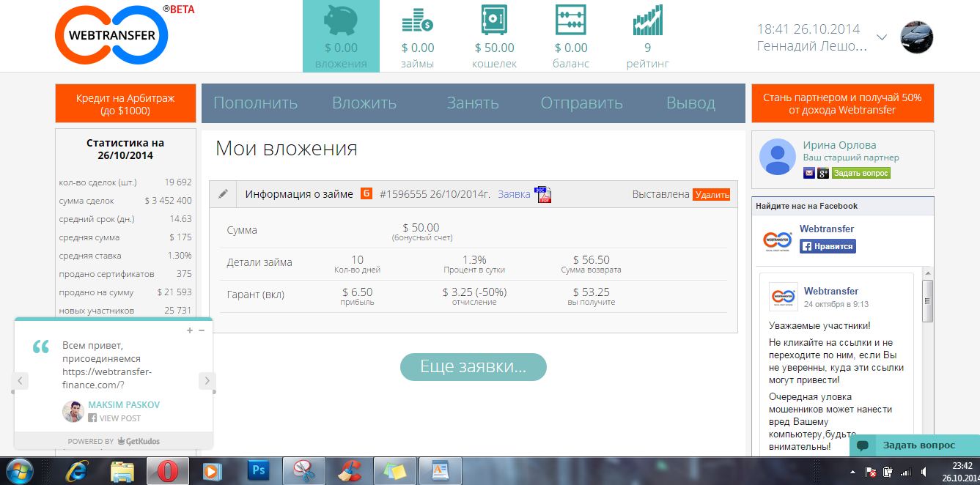Image resolution: width=980 pixels, height=485 pixels.
Task: Open the Вывод menu item
Action: pos(690,103)
